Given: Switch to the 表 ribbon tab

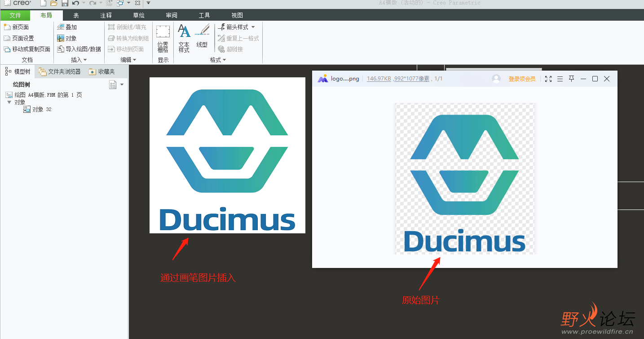Looking at the screenshot, I should (x=76, y=15).
